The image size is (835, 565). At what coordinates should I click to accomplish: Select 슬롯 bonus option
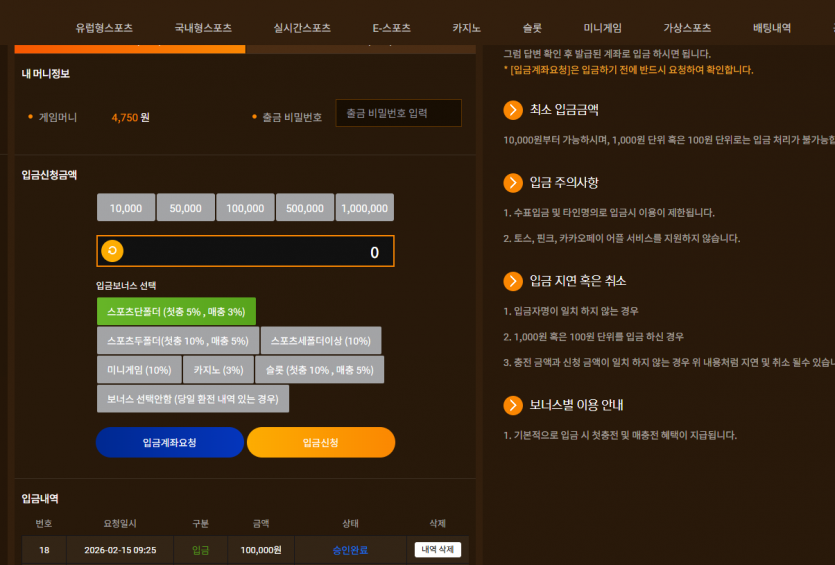(320, 370)
